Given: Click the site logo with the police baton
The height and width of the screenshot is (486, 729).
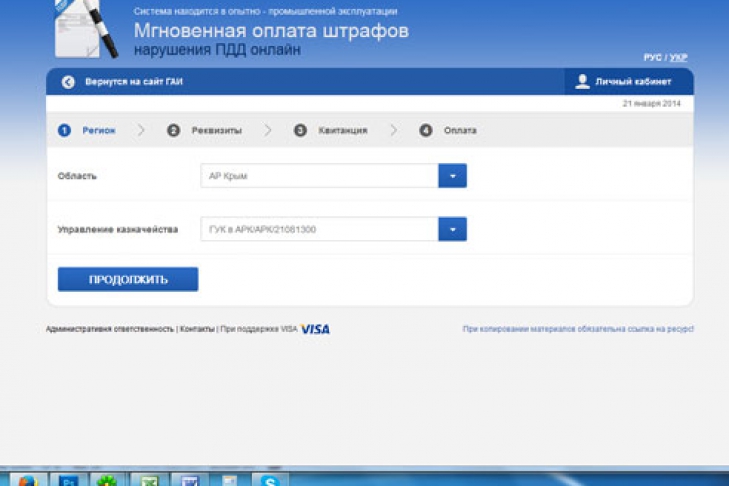Looking at the screenshot, I should coord(85,30).
